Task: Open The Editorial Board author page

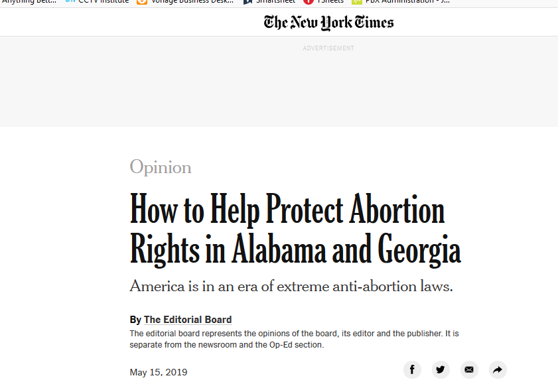Action: click(x=188, y=320)
